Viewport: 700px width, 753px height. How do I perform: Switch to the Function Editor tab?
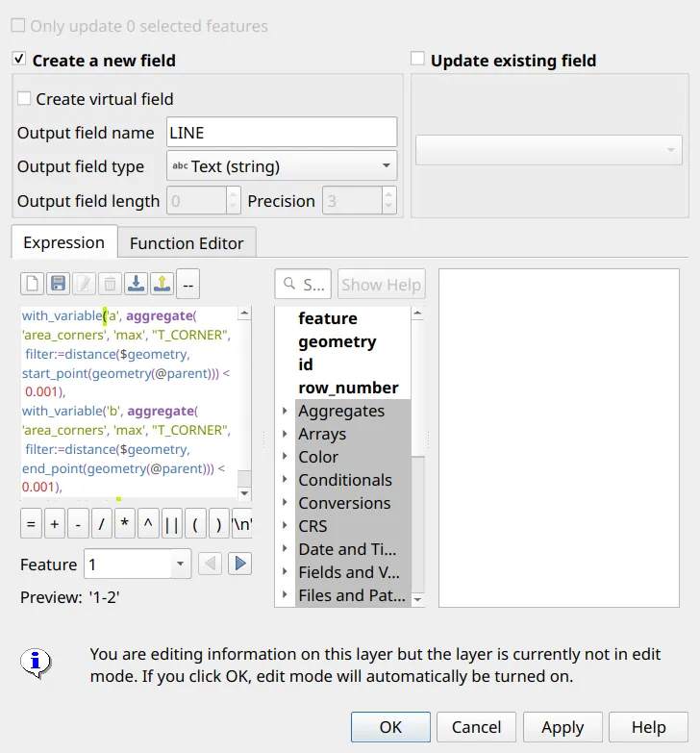(187, 243)
